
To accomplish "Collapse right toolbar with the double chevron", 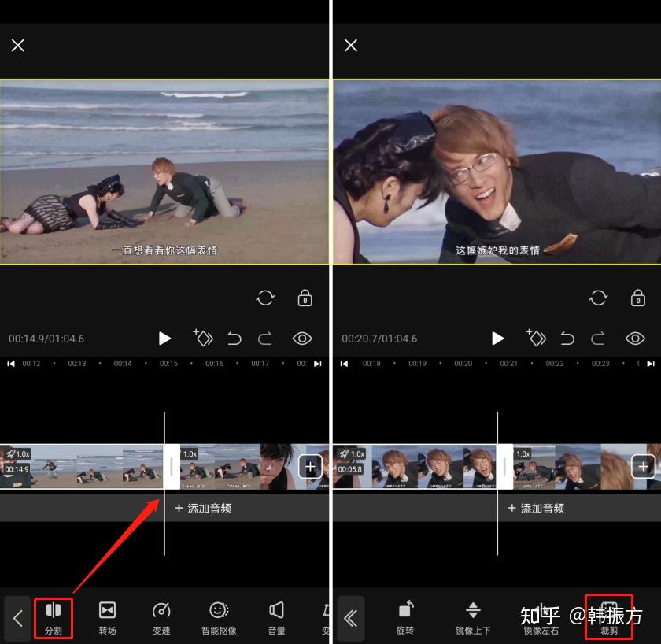I will 351,619.
